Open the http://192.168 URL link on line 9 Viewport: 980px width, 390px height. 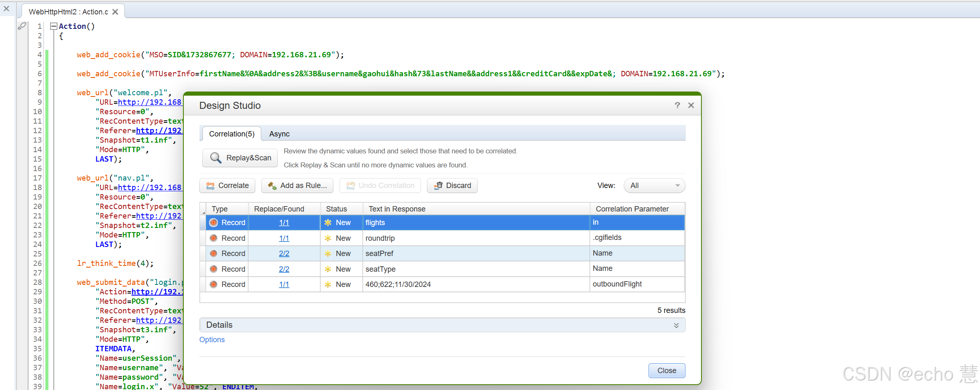150,102
